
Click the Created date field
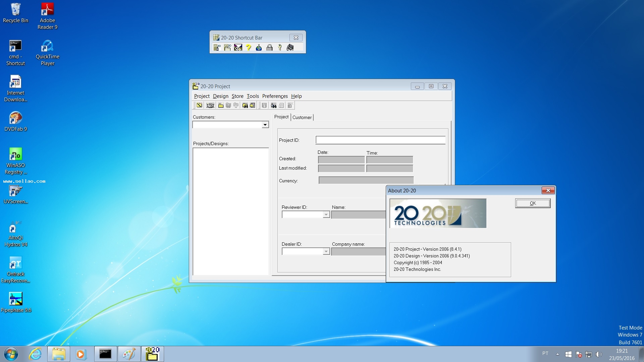(x=341, y=160)
